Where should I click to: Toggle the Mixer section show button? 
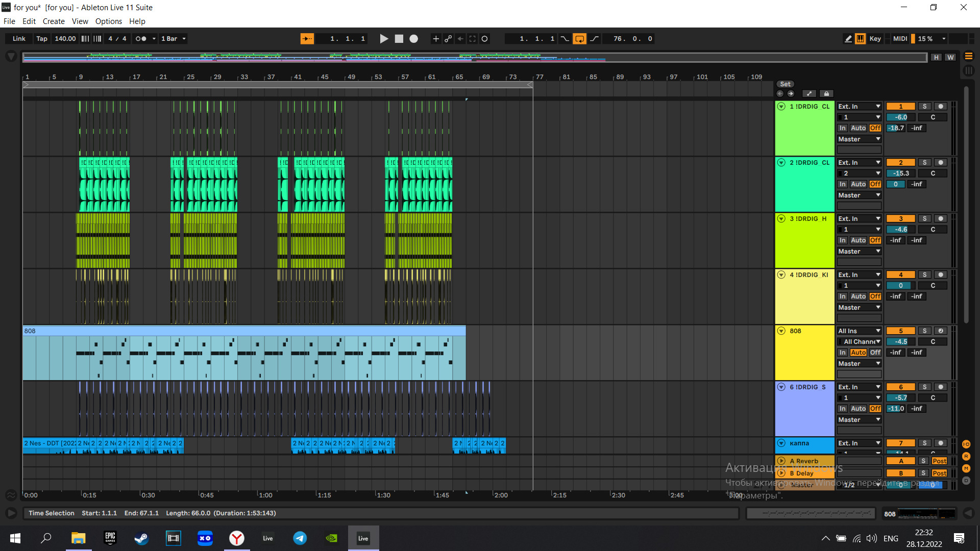pos(966,468)
